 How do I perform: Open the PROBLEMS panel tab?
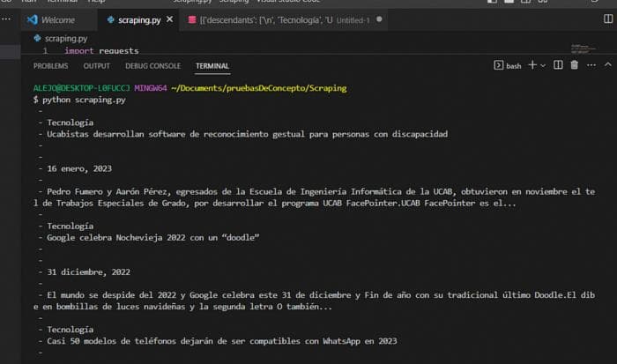pos(51,66)
